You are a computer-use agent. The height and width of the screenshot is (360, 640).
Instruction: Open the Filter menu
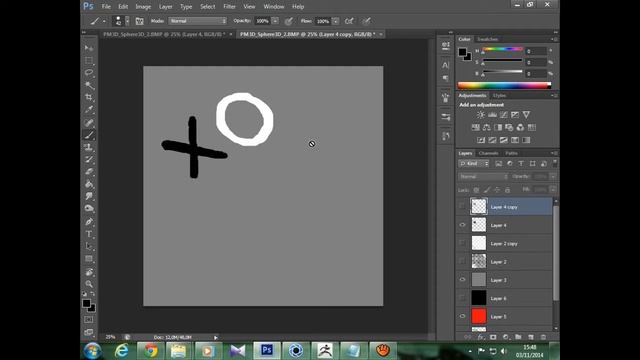point(229,7)
